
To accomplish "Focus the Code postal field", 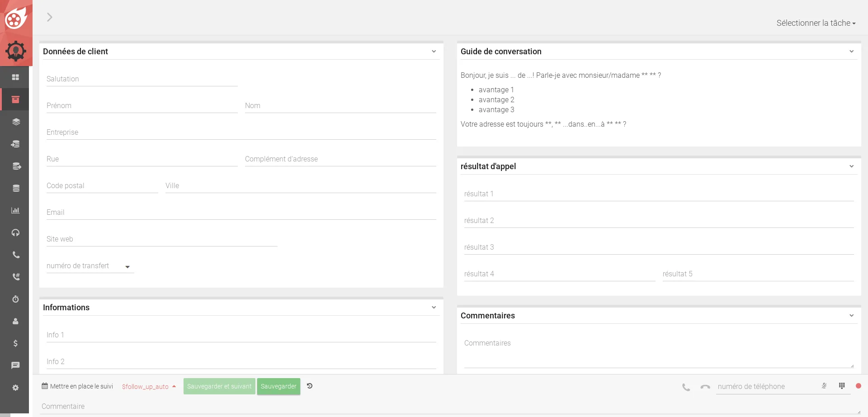I will click(102, 186).
